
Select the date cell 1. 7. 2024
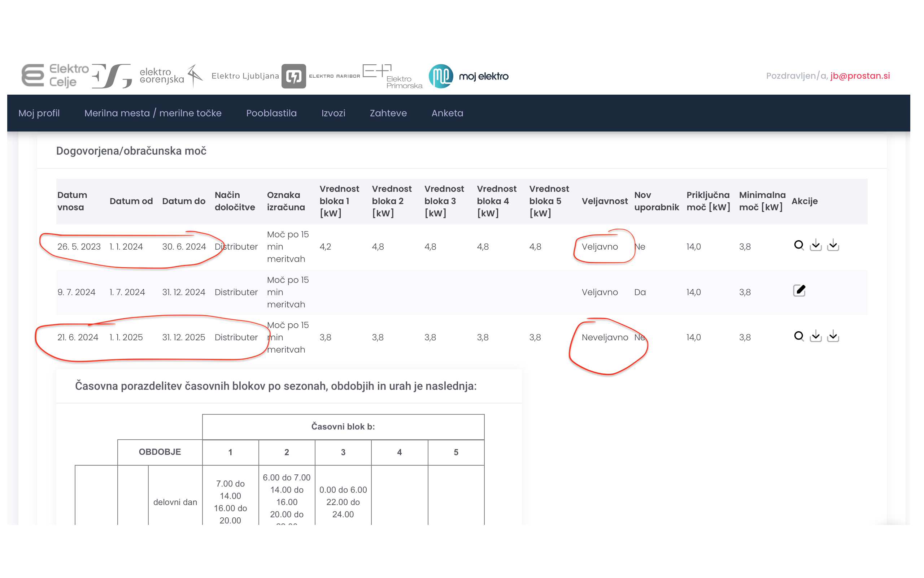click(x=127, y=292)
